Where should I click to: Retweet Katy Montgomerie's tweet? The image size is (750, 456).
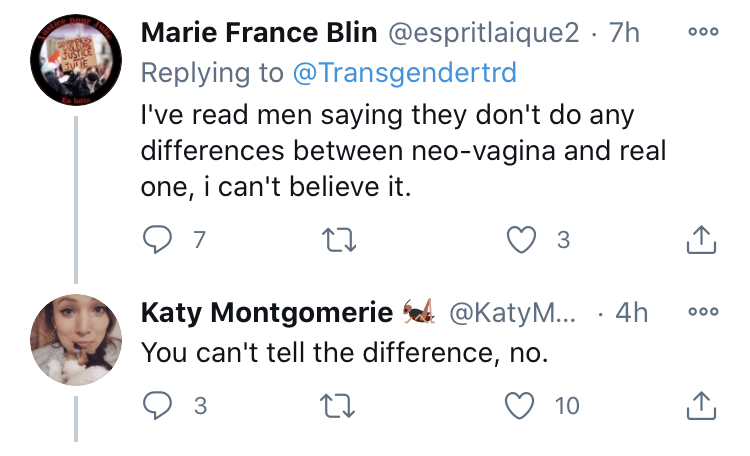[x=338, y=406]
